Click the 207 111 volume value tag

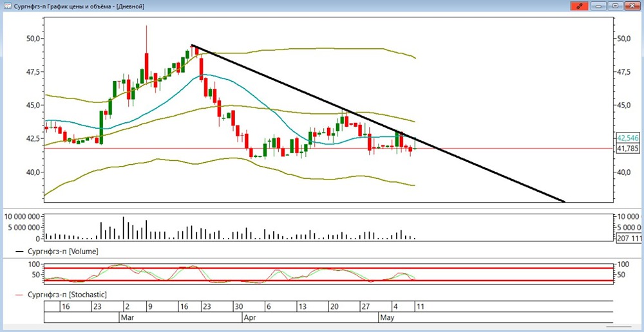629,238
